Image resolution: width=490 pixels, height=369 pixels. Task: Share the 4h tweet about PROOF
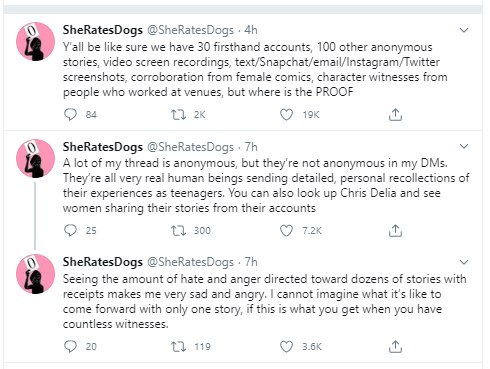[395, 115]
